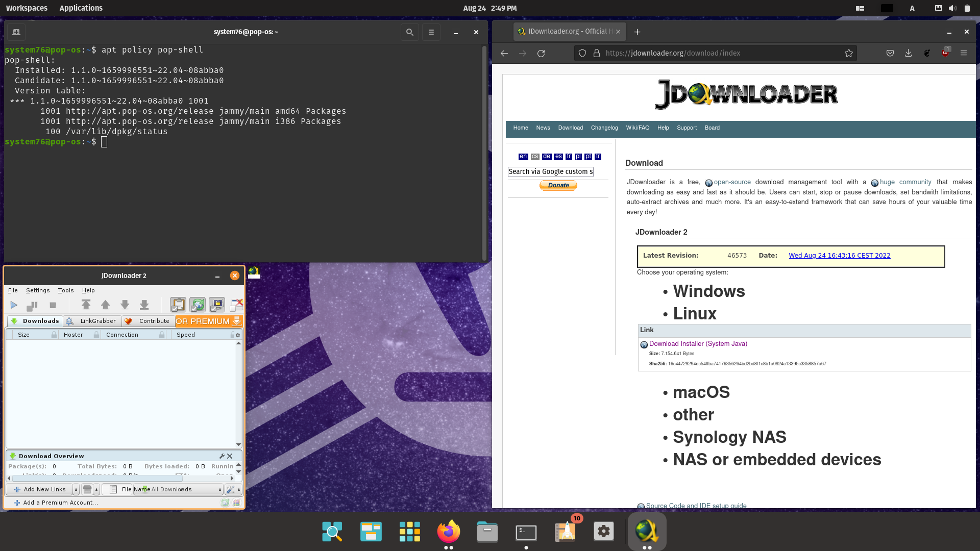The width and height of the screenshot is (980, 551).
Task: Click the Firefox downloads arrow icon
Action: tap(908, 53)
